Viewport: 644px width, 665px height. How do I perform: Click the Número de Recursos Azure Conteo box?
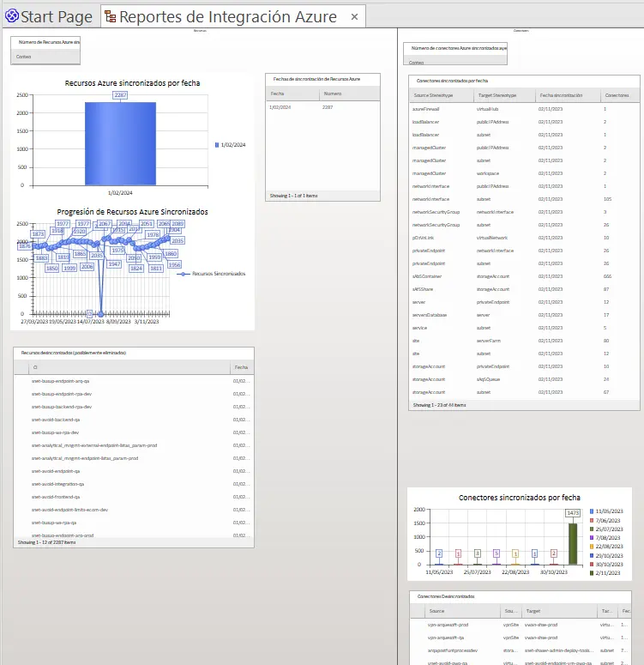(x=45, y=51)
